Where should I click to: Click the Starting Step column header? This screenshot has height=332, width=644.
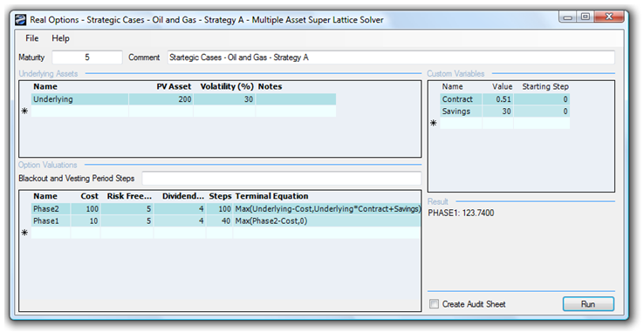click(x=545, y=86)
